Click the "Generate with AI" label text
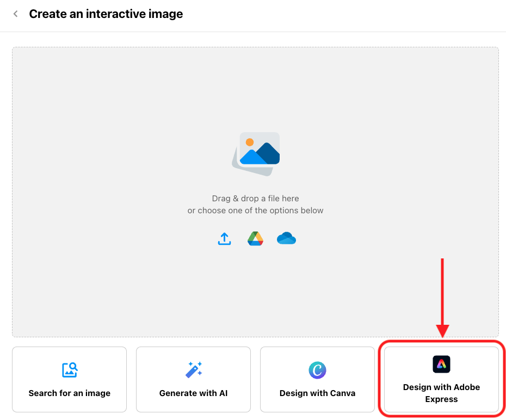506x420 pixels. click(193, 393)
